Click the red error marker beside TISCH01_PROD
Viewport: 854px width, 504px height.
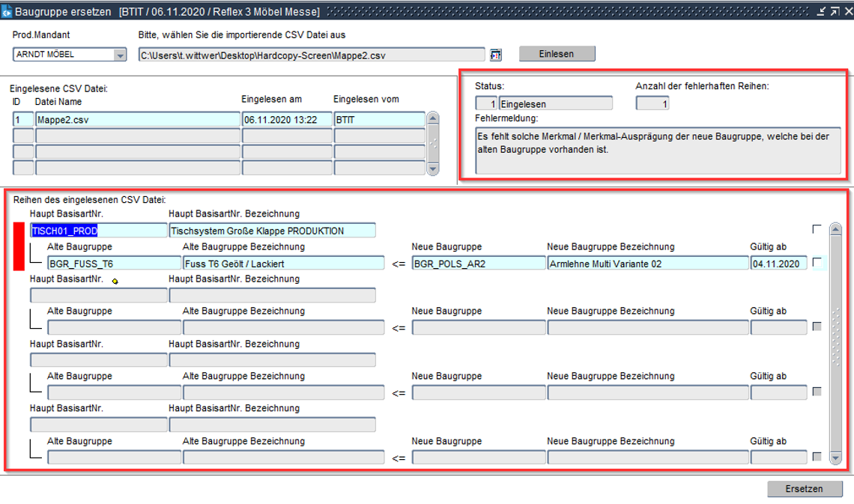pos(19,246)
